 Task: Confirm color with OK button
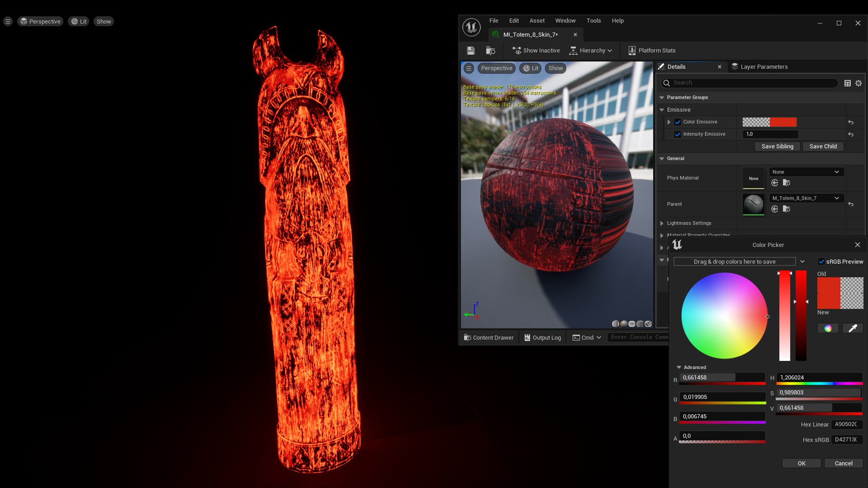pyautogui.click(x=802, y=464)
